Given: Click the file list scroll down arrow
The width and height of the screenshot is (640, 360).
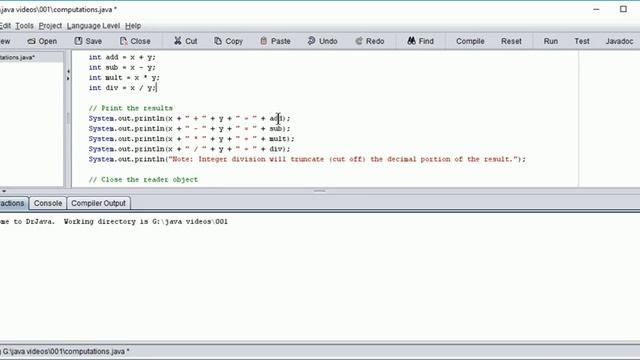Looking at the screenshot, I should [x=4, y=191].
